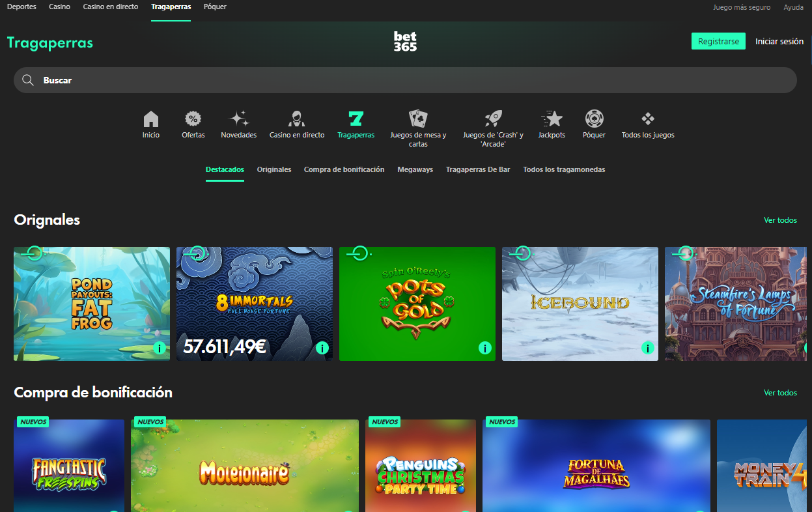Screen dimensions: 812x512
Task: Open the Icebound game thumbnail
Action: [580, 304]
